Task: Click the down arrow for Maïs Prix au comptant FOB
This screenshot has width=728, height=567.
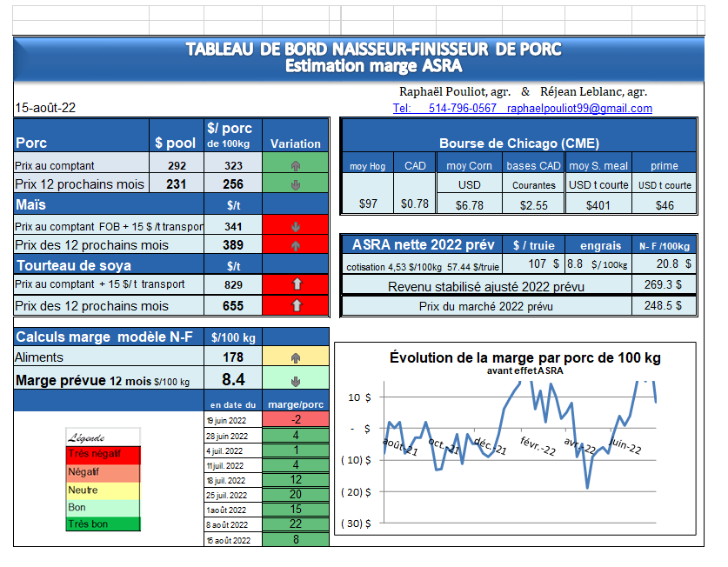Action: pyautogui.click(x=295, y=227)
